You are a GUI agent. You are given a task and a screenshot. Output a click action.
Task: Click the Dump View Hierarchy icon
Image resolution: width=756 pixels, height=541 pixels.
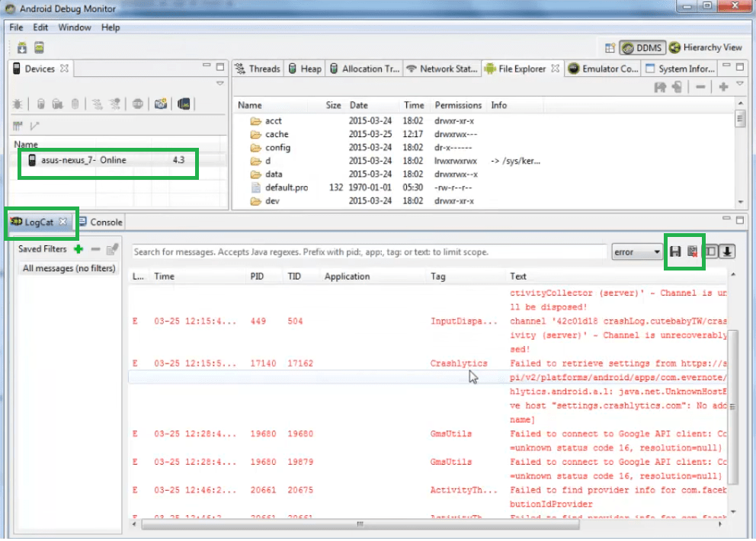click(x=184, y=104)
